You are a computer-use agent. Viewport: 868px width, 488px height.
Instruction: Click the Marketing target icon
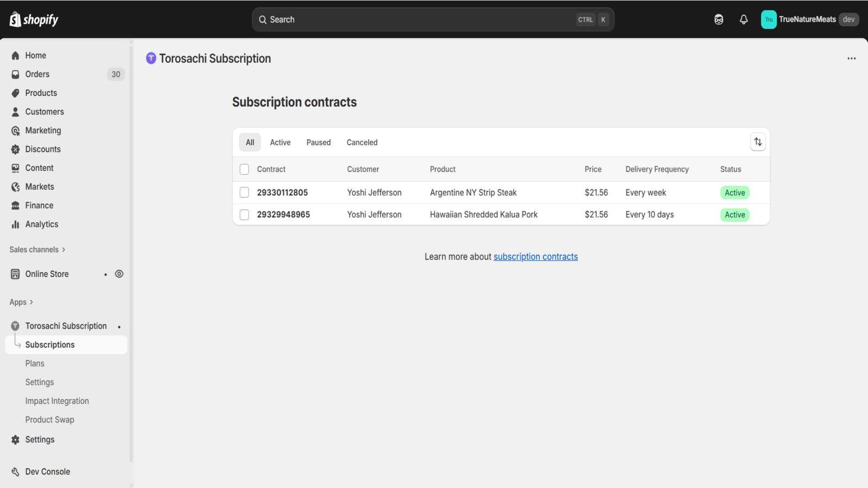click(x=15, y=131)
